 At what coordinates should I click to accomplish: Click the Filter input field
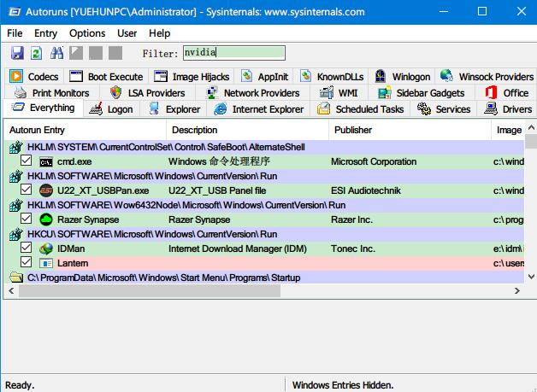[x=234, y=53]
